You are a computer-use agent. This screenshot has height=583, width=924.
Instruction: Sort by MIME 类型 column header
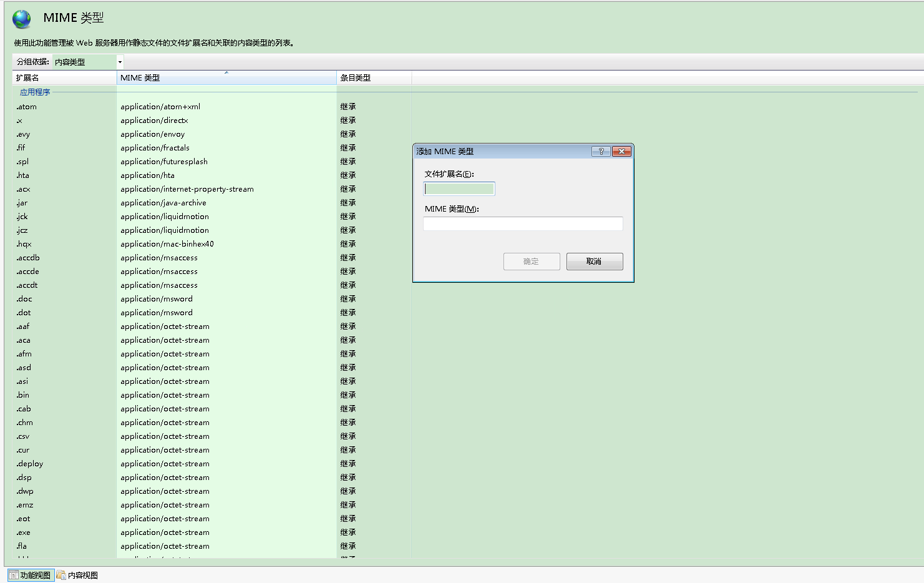click(x=226, y=78)
